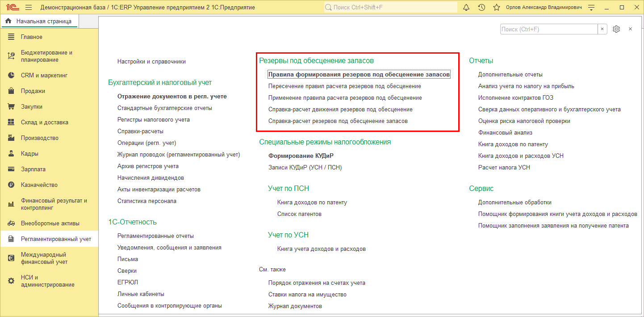
Task: Click the Внеоборотные активы car icon
Action: (12, 224)
